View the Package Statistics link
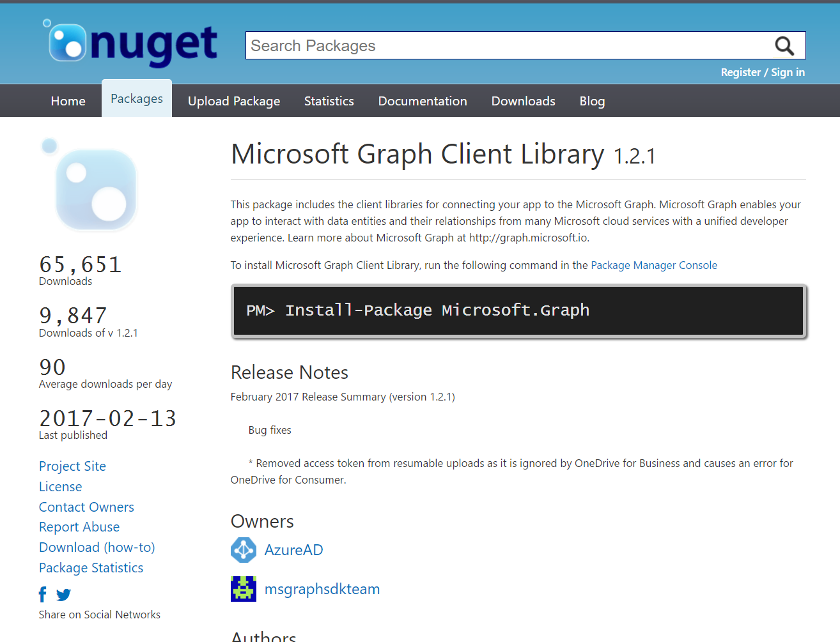Viewport: 840px width, 642px height. (x=91, y=568)
